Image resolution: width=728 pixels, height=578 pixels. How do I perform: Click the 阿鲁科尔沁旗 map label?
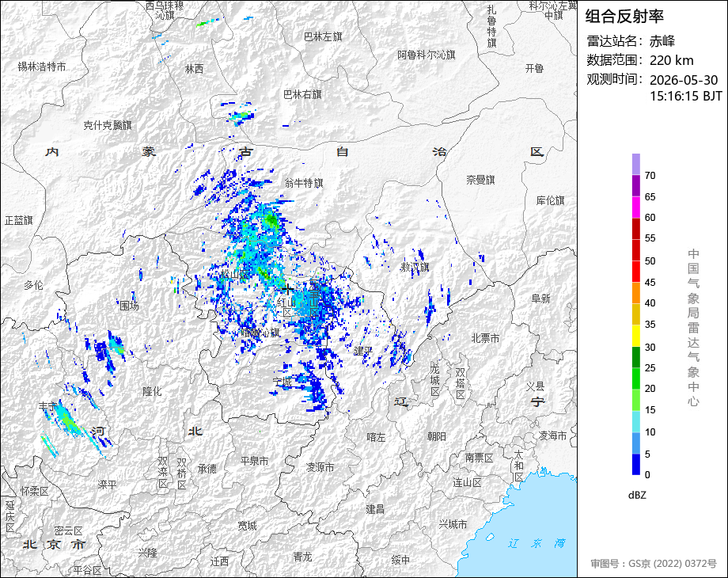pos(427,55)
